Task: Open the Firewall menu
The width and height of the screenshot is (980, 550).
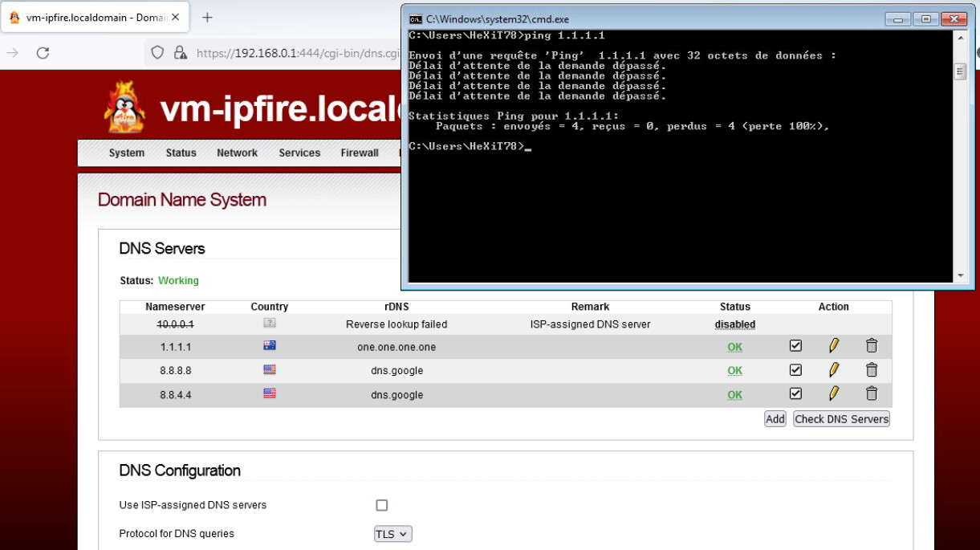Action: pos(360,153)
